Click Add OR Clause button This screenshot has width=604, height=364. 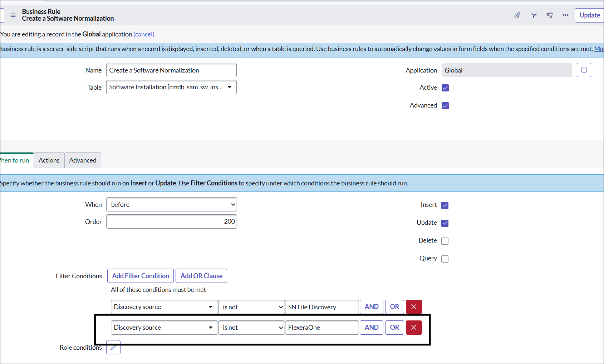[201, 276]
